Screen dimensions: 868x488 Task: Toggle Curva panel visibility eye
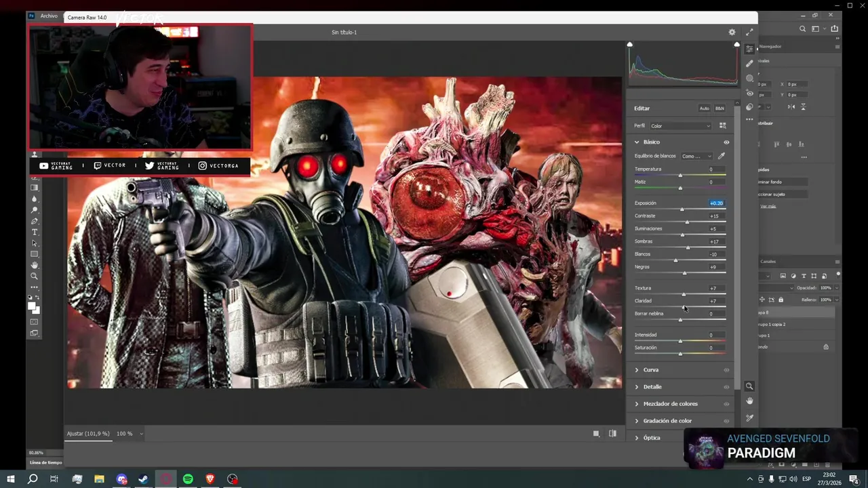(x=726, y=370)
